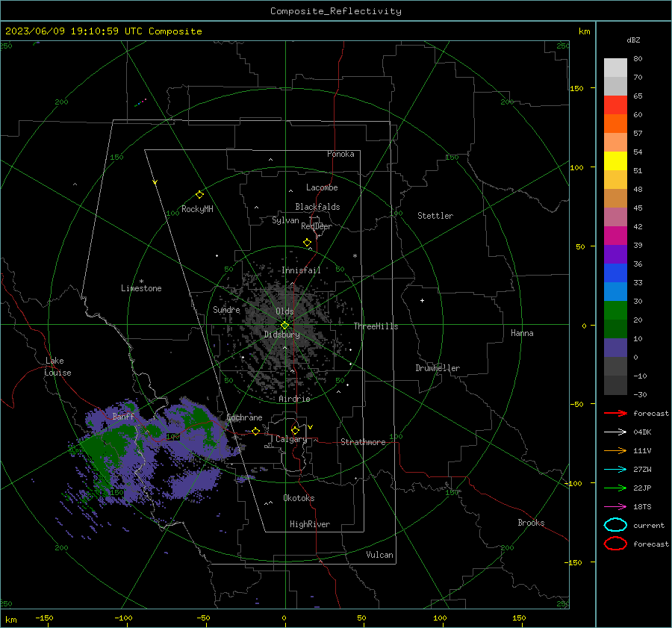The width and height of the screenshot is (672, 628).
Task: Click the Cochrane city label
Action: pos(244,417)
